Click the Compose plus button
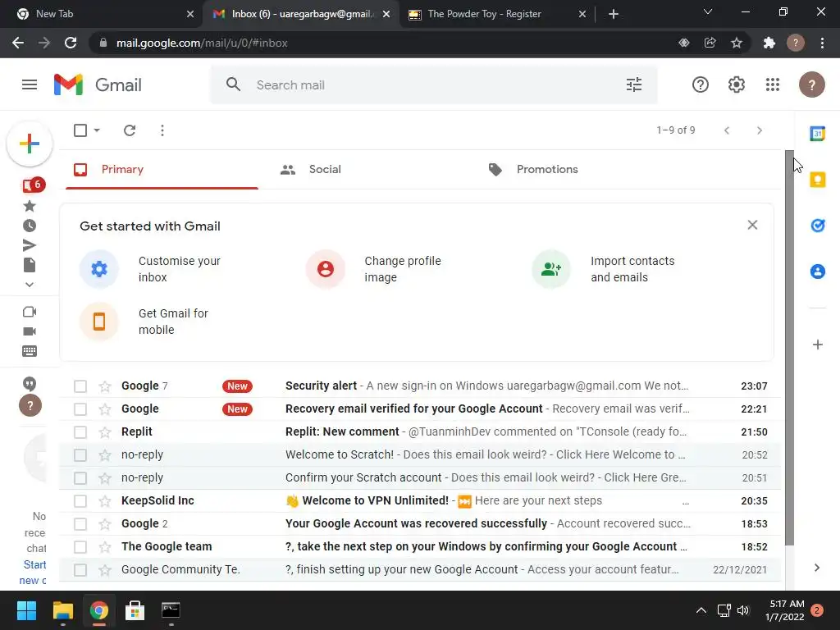840x630 pixels. 30,144
